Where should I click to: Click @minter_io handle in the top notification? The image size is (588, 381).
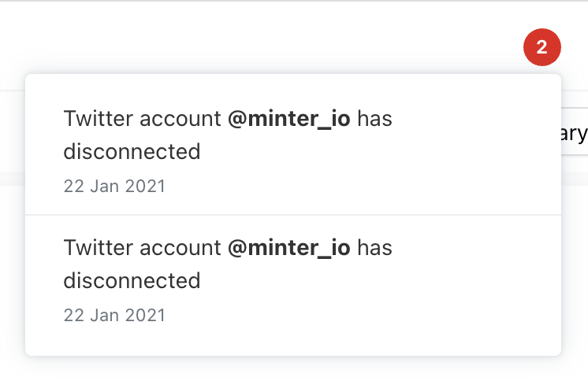(288, 119)
